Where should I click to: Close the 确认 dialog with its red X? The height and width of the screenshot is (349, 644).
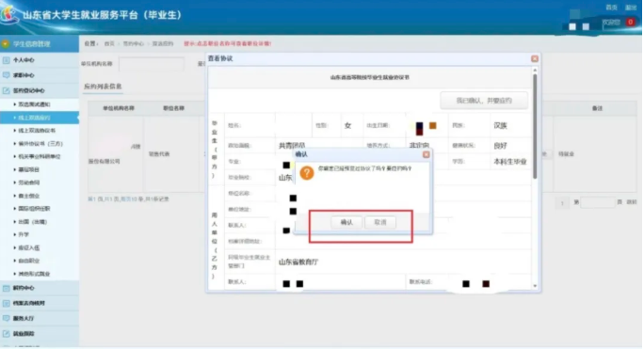(x=426, y=154)
